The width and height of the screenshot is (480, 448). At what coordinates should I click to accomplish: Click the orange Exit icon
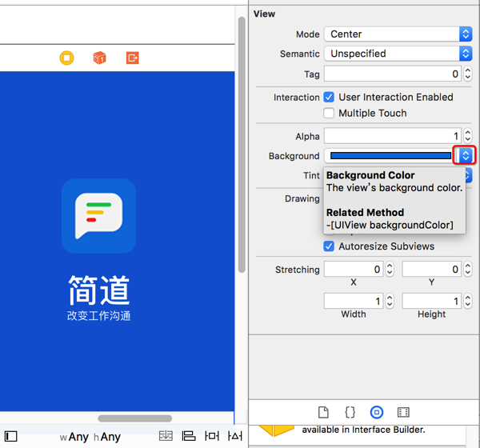click(133, 58)
